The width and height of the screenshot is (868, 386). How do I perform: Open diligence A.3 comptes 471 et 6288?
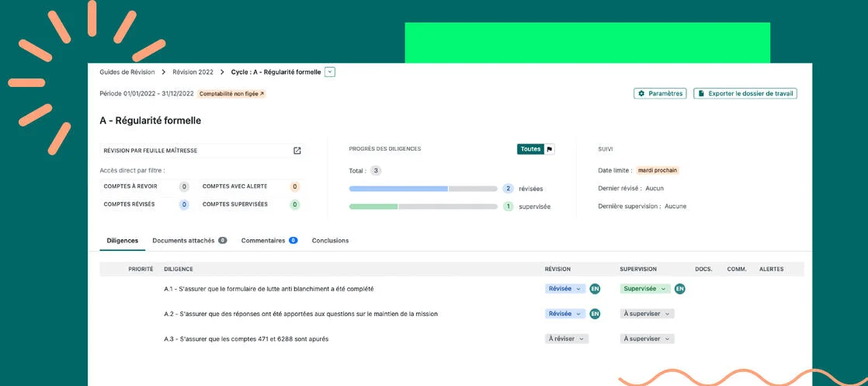246,339
